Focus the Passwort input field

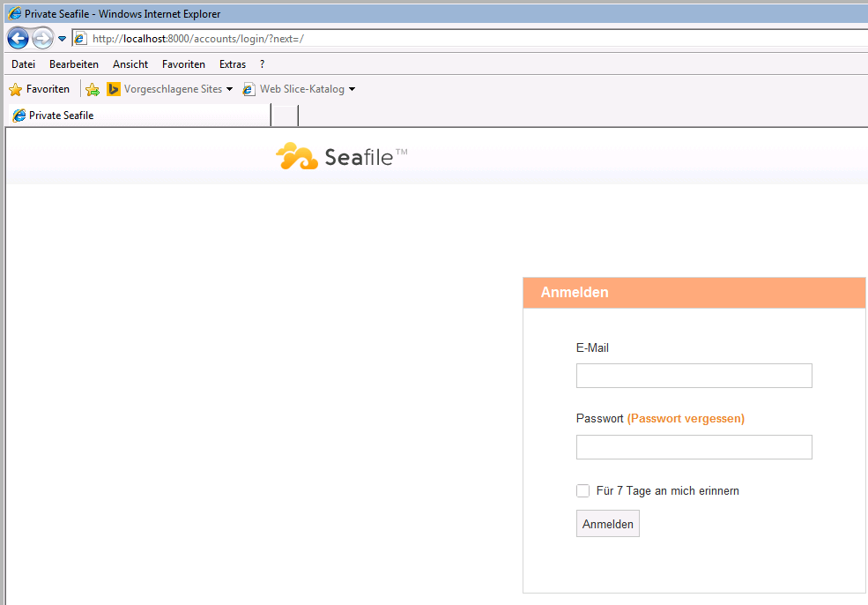pyautogui.click(x=694, y=447)
